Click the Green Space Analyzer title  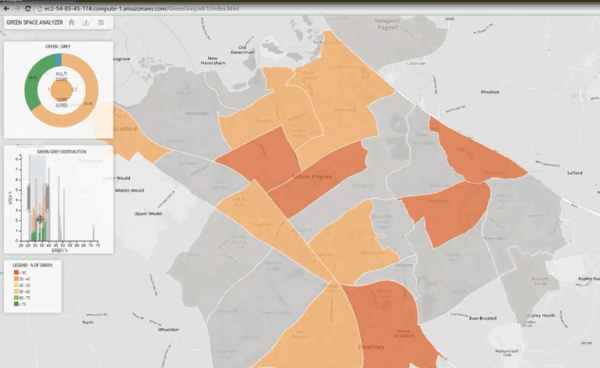[35, 23]
